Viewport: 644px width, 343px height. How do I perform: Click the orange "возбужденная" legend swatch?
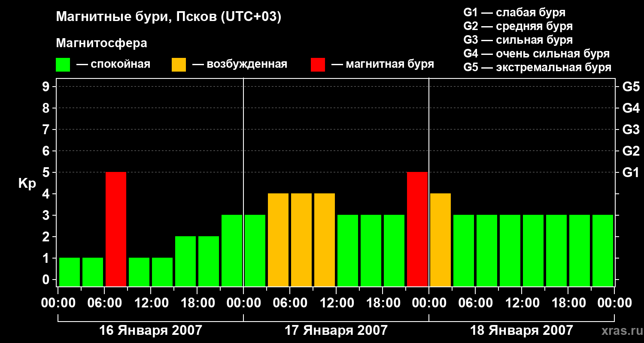pyautogui.click(x=179, y=65)
